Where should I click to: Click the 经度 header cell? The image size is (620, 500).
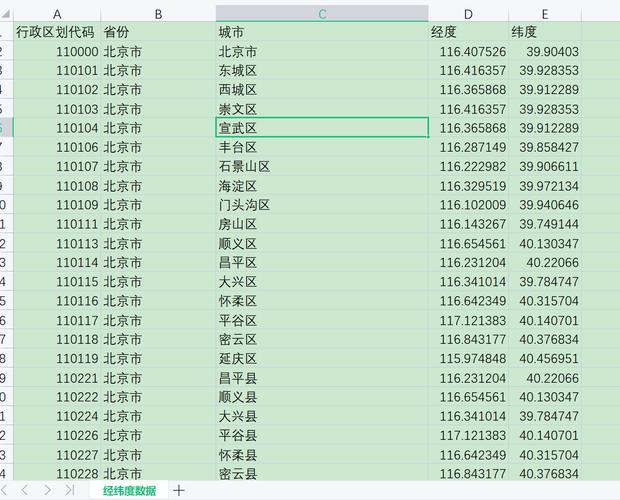[x=468, y=32]
